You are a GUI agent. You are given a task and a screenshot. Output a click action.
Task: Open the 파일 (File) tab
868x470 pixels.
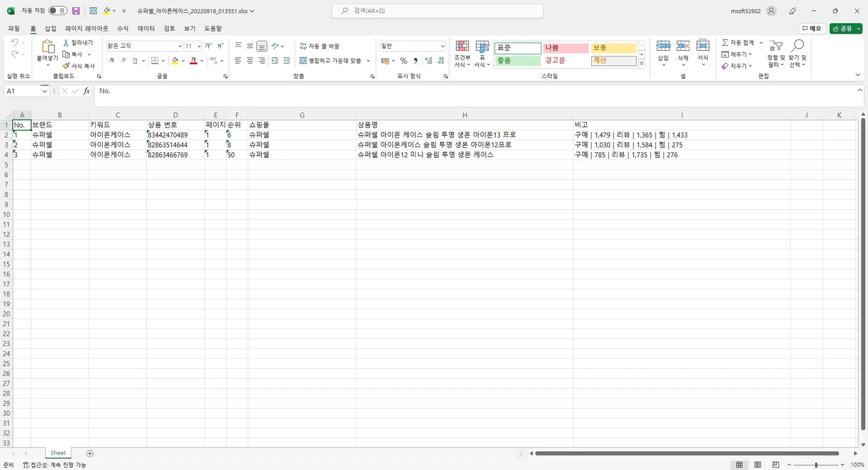[14, 29]
